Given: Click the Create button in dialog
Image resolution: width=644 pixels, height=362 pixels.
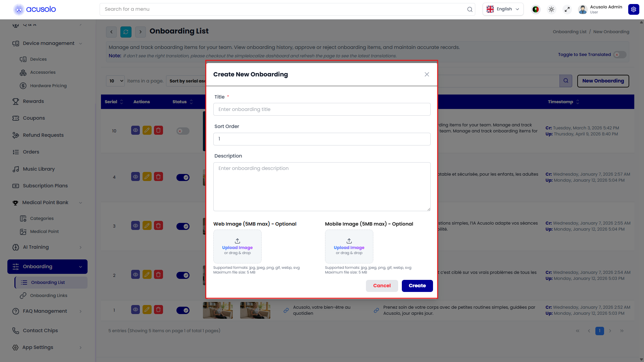Looking at the screenshot, I should pos(417,286).
